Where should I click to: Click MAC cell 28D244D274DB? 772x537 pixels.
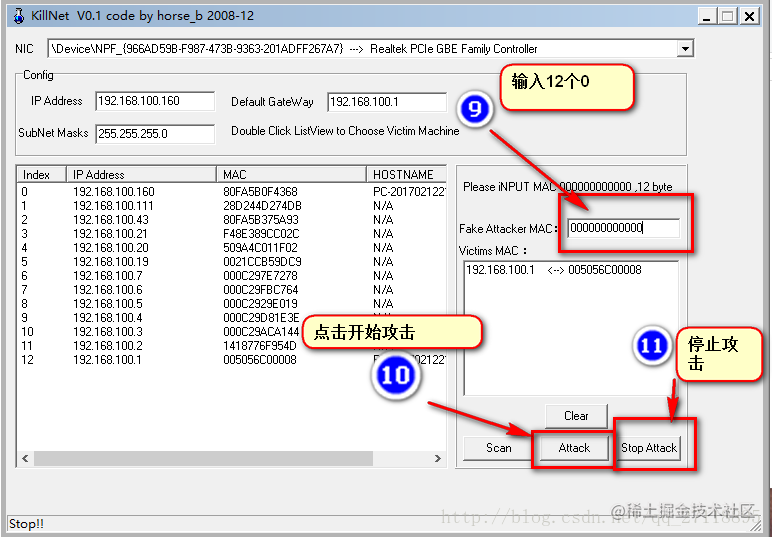(x=262, y=206)
